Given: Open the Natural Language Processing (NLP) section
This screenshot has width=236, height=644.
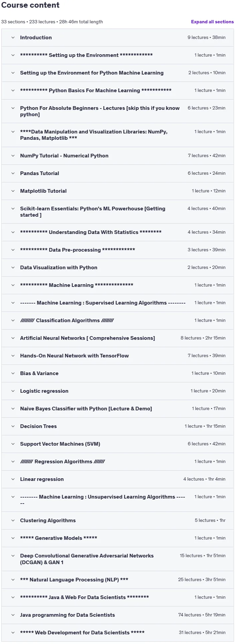Looking at the screenshot, I should (118, 580).
